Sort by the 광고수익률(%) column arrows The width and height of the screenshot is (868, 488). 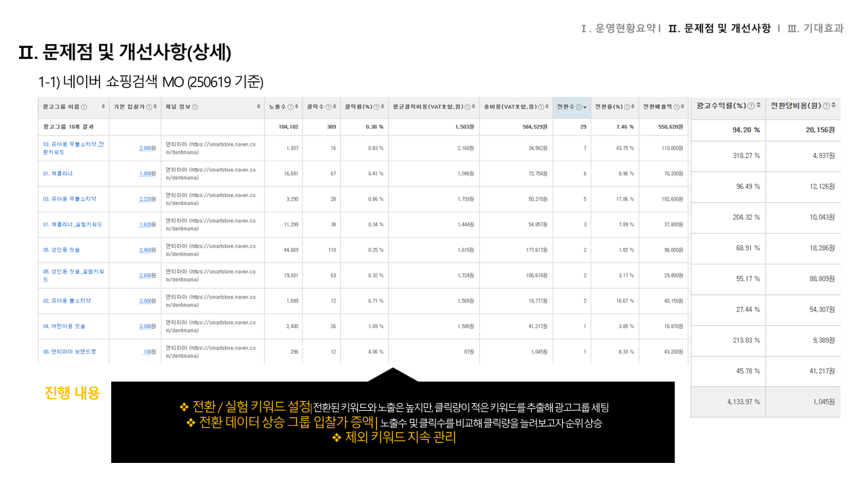tap(758, 106)
